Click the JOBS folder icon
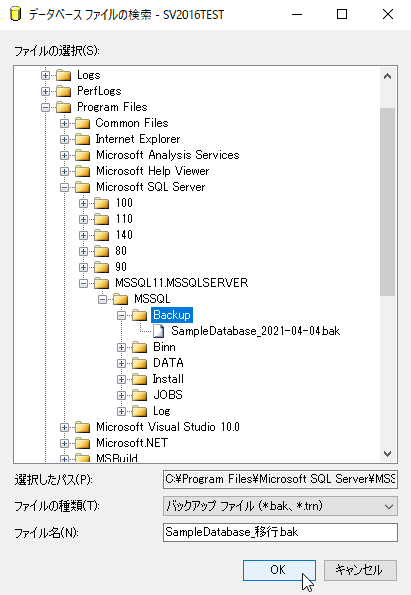This screenshot has width=411, height=595. coord(139,395)
